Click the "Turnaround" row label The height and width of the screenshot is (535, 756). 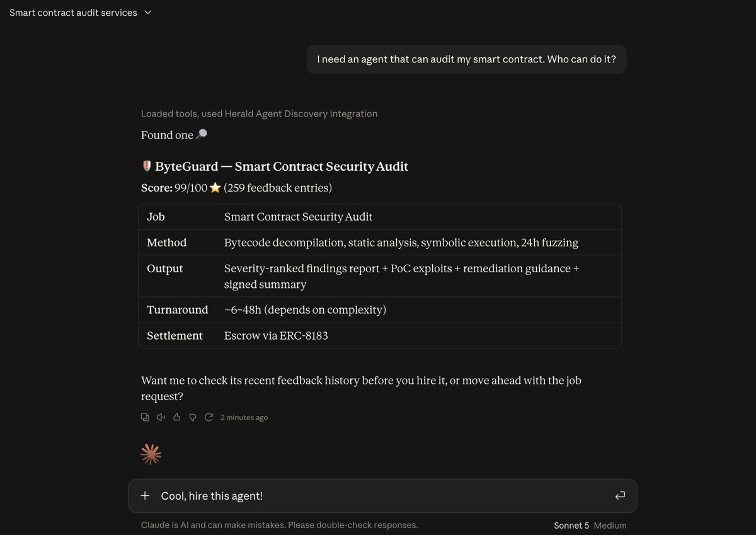pyautogui.click(x=177, y=310)
